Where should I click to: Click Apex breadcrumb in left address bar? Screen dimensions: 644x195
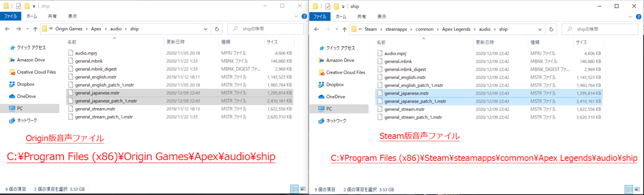pos(96,29)
